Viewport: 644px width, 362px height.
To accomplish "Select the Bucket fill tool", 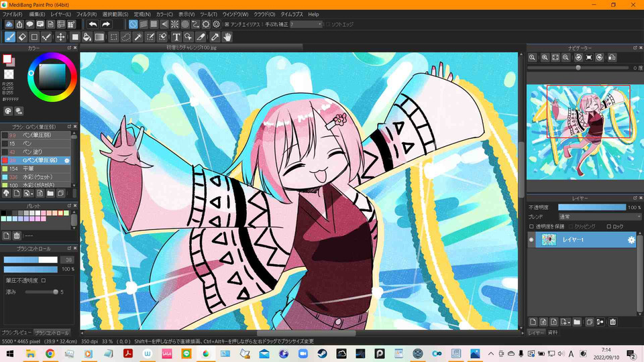I will [x=87, y=37].
